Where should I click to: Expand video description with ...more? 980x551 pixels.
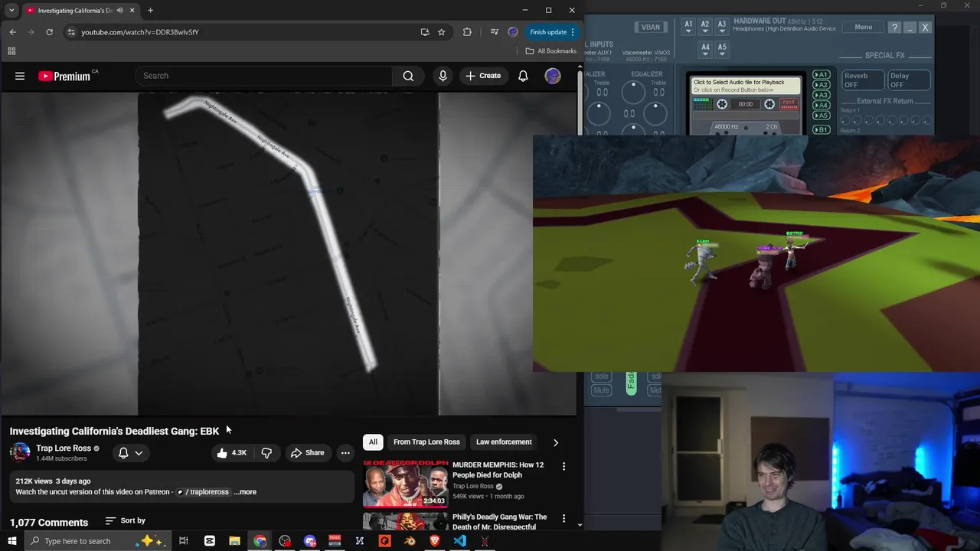pos(245,492)
